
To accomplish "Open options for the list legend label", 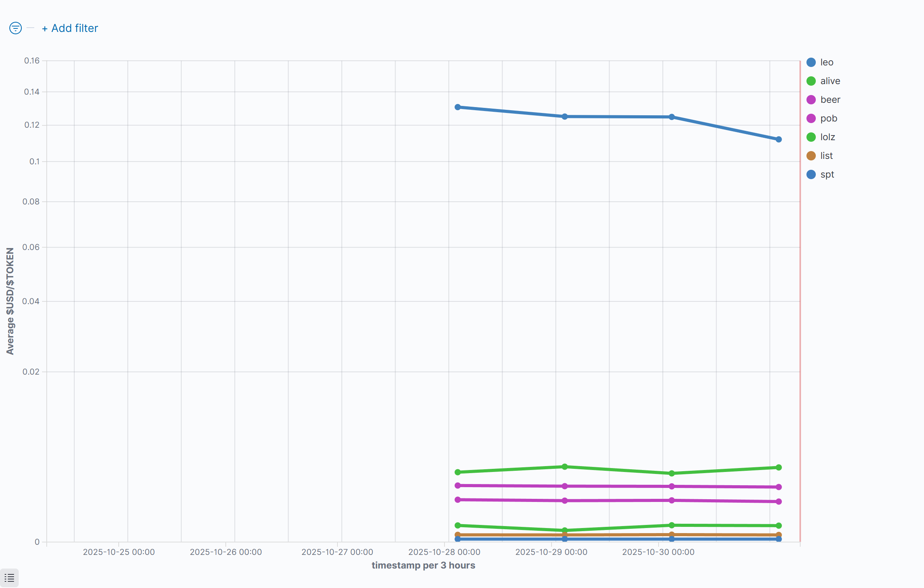I will tap(826, 156).
